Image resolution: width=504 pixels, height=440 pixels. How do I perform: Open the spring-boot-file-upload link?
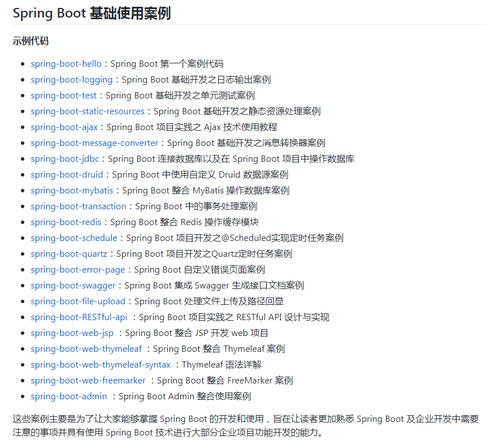click(x=78, y=301)
